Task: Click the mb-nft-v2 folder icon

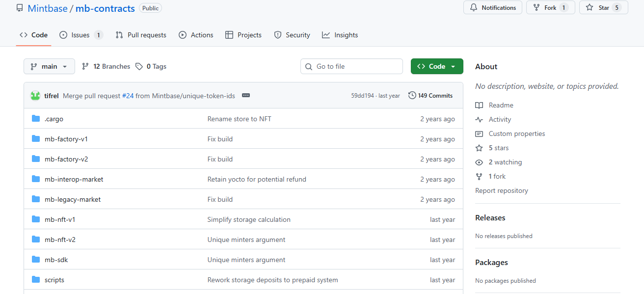Action: pos(36,240)
